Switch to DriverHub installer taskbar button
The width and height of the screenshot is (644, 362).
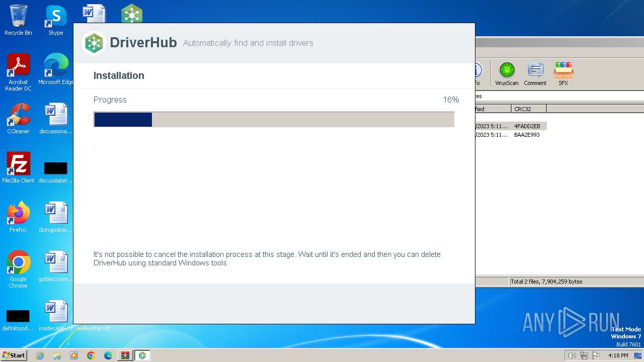(x=142, y=355)
